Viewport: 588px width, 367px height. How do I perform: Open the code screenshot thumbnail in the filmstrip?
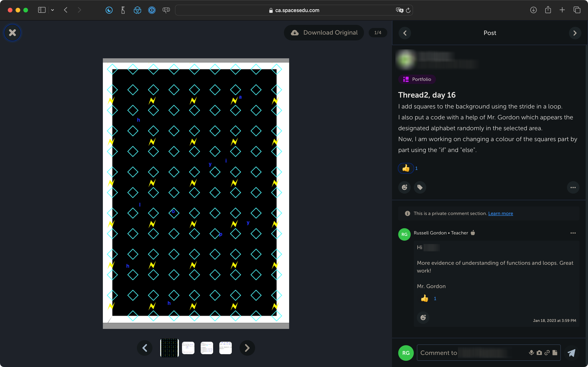tap(188, 348)
